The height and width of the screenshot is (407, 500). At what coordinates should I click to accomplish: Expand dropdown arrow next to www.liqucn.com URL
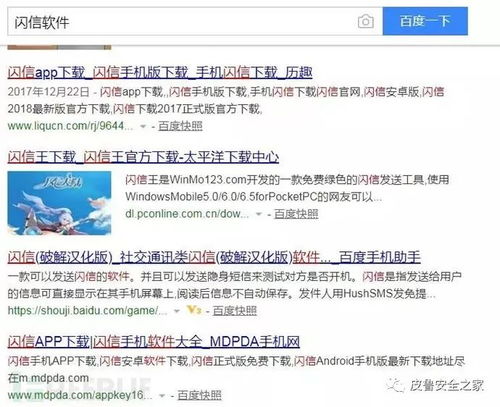tap(143, 126)
